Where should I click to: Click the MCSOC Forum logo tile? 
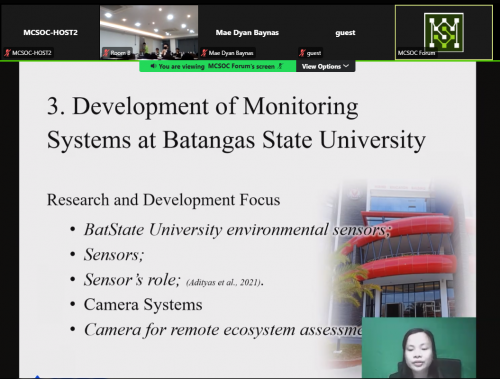coord(444,32)
